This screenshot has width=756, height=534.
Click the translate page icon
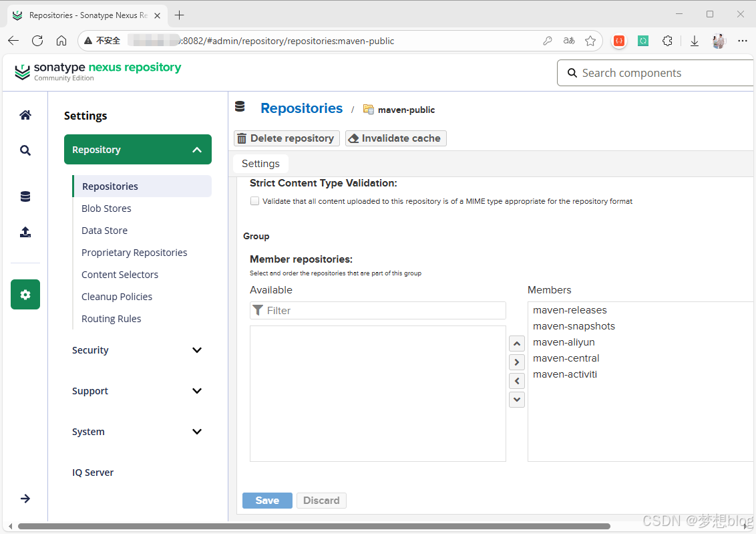[569, 41]
